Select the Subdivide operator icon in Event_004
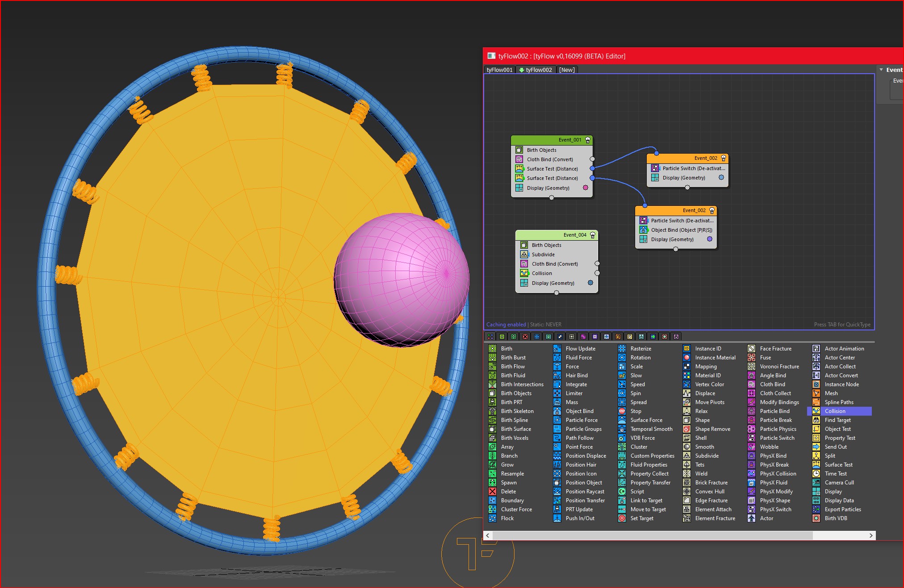The width and height of the screenshot is (904, 588). point(524,254)
